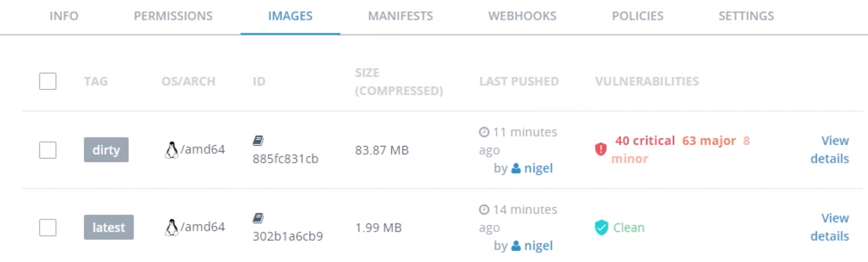Check the select-all checkbox in header

(48, 82)
